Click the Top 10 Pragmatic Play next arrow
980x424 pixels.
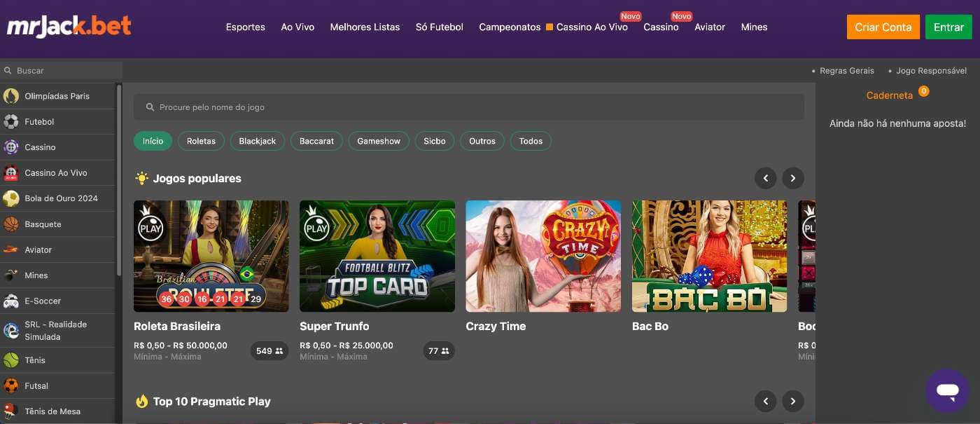(793, 402)
